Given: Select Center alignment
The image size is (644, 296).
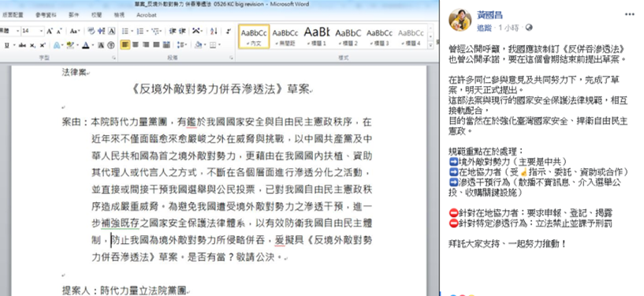Looking at the screenshot, I should point(135,44).
